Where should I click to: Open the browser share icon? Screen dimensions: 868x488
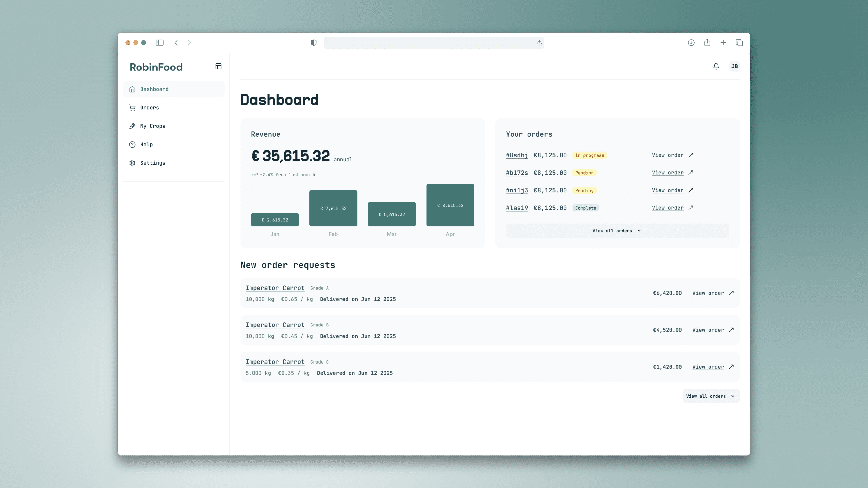coord(707,42)
